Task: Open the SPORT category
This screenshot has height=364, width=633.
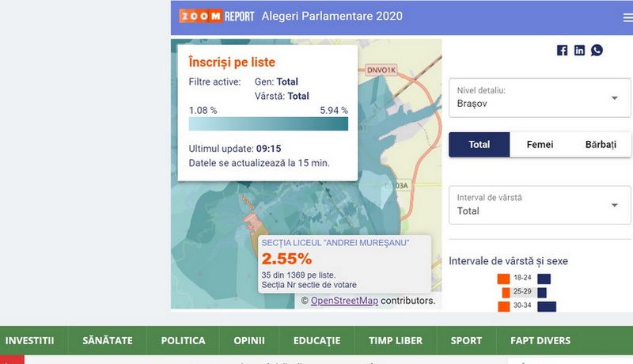Action: coord(466,340)
